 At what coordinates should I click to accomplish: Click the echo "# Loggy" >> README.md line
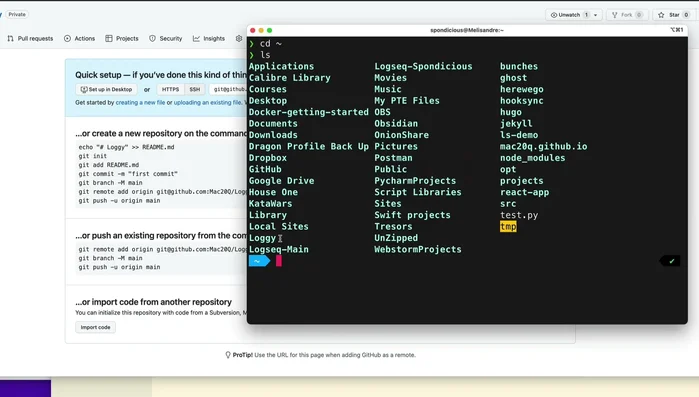(126, 147)
